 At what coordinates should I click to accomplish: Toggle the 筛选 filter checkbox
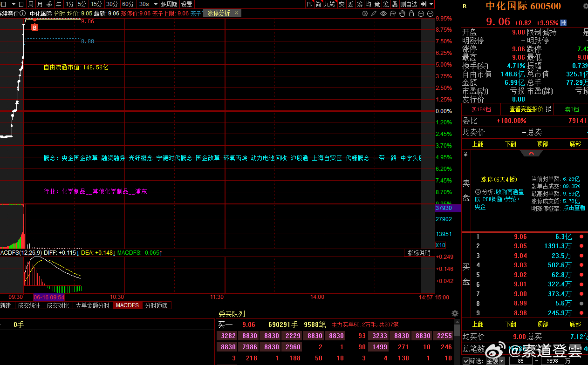pyautogui.click(x=466, y=361)
